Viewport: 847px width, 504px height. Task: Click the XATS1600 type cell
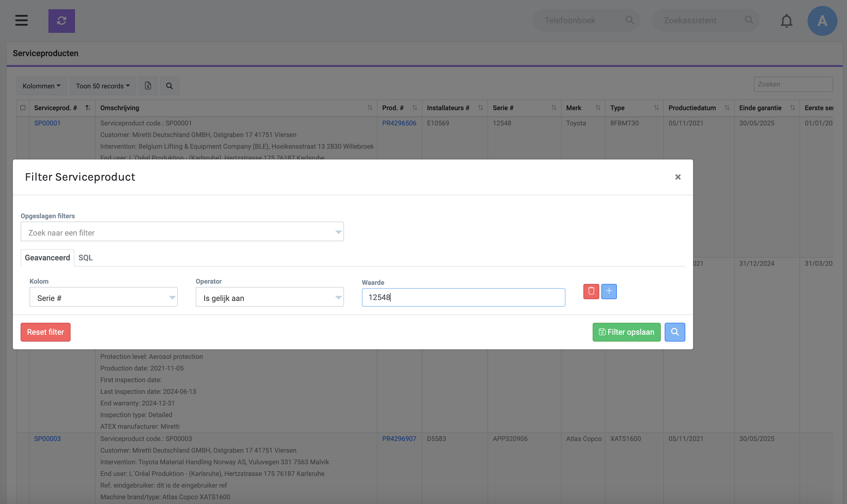click(x=626, y=438)
